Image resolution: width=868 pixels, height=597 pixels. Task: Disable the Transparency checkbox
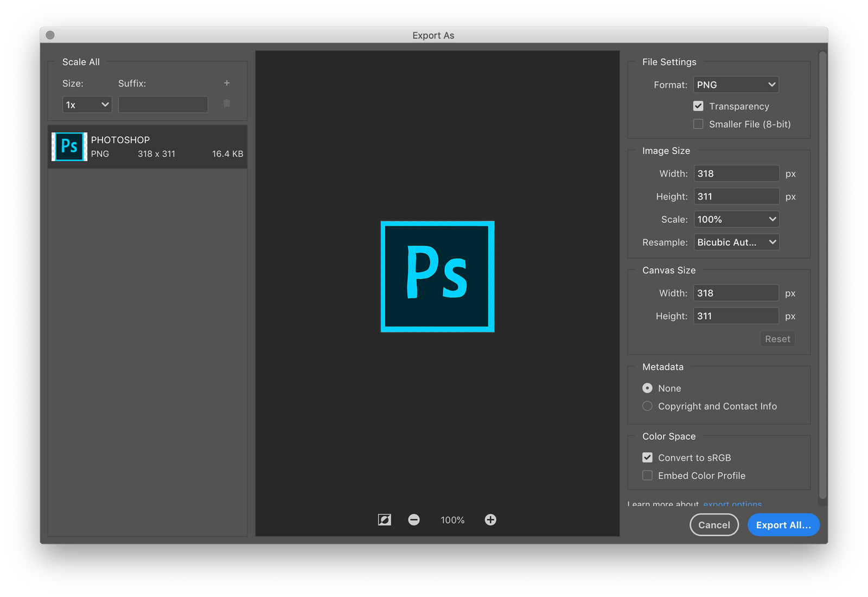pyautogui.click(x=698, y=106)
